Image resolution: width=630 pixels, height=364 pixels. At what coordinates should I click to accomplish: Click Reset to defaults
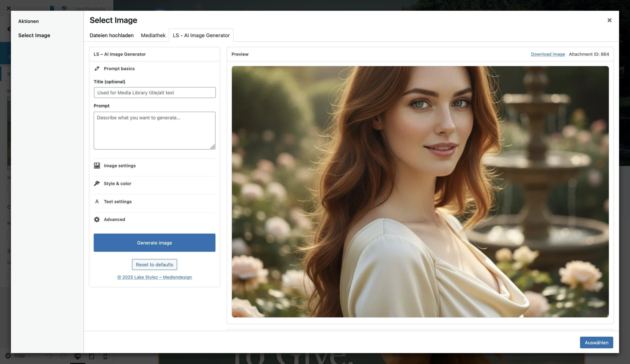click(154, 264)
